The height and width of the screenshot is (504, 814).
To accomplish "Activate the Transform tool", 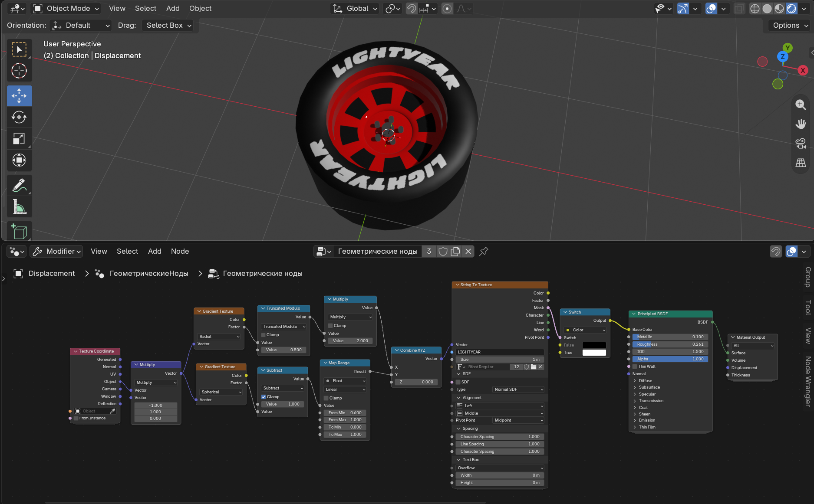I will (x=19, y=160).
